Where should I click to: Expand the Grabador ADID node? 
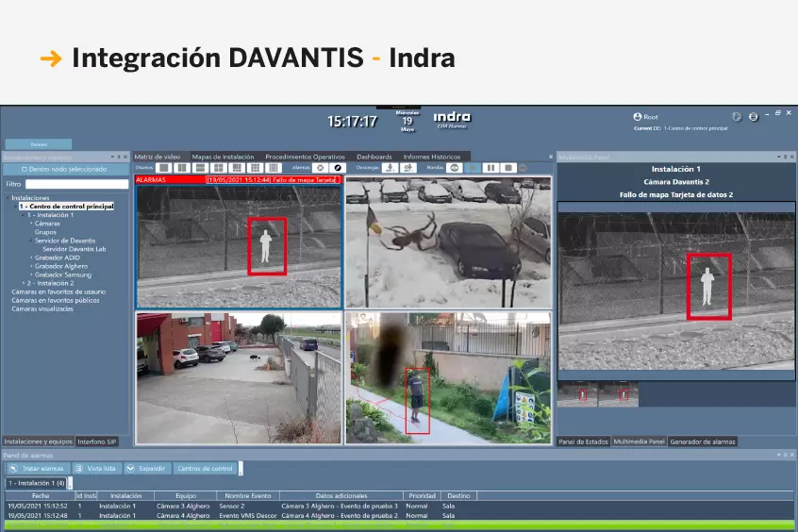tap(31, 258)
